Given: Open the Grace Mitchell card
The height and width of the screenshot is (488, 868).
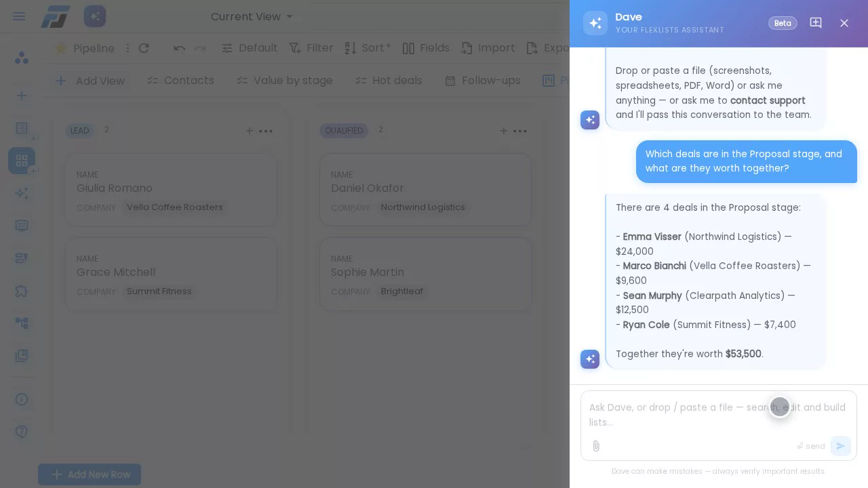Looking at the screenshot, I should click(x=171, y=274).
